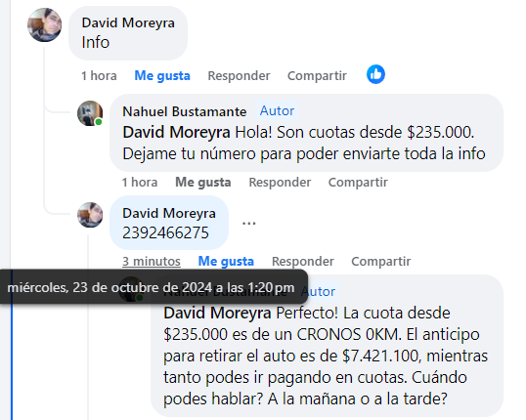Viewport: 526px width, 420px height.
Task: Open Nahuel Bustamante's avatar on first reply
Action: (90, 113)
